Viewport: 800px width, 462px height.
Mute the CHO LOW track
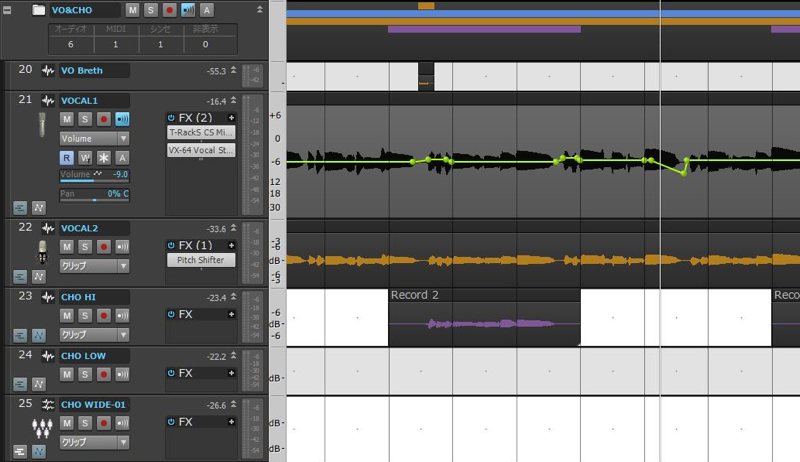click(67, 375)
